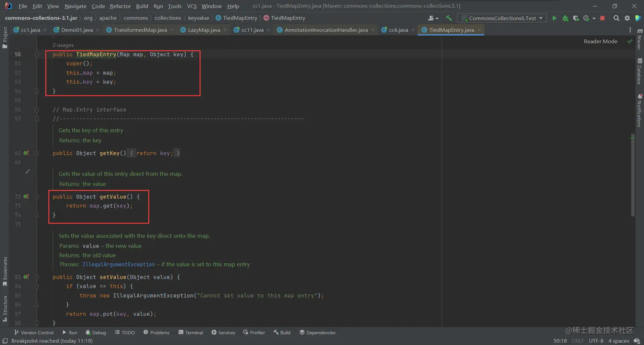Viewport: 644px width, 345px height.
Task: Click the IllegalArgumentException doc link
Action: tap(118, 264)
